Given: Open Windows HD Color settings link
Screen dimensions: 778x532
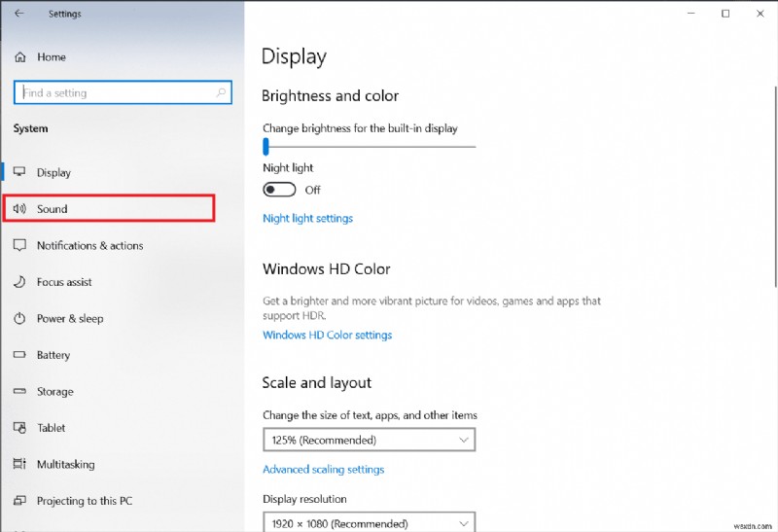Looking at the screenshot, I should pyautogui.click(x=327, y=335).
